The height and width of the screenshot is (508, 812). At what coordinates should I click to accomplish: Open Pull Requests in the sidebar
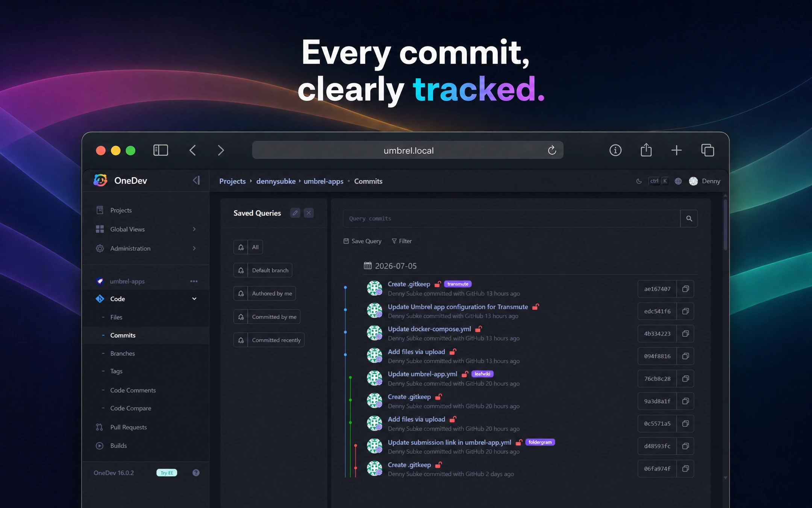coord(128,427)
